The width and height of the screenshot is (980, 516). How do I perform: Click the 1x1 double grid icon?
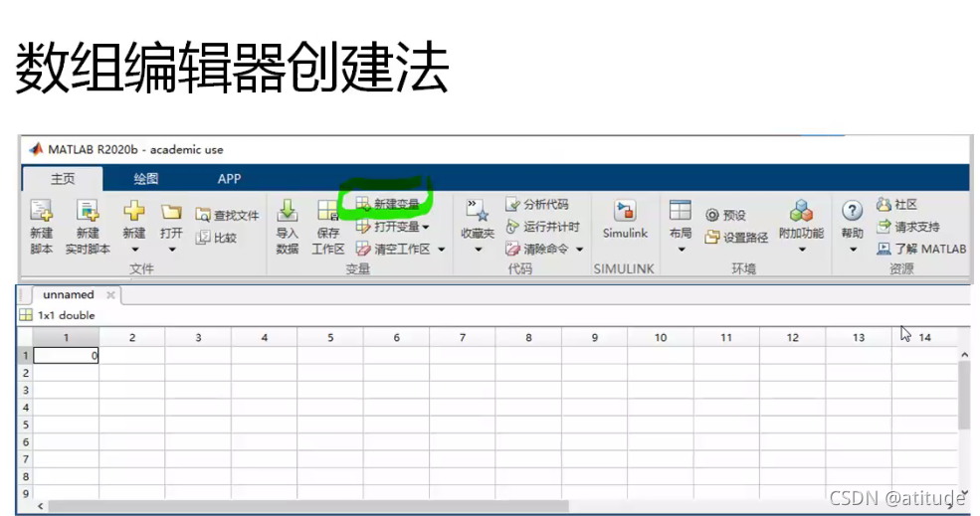[x=26, y=315]
